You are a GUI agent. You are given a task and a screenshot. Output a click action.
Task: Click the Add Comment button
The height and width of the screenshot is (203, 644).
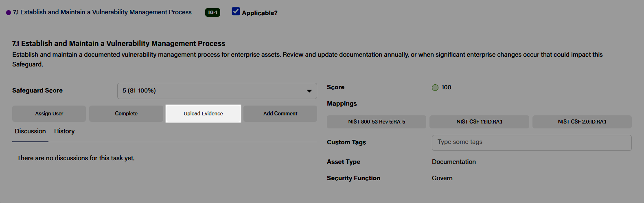280,114
